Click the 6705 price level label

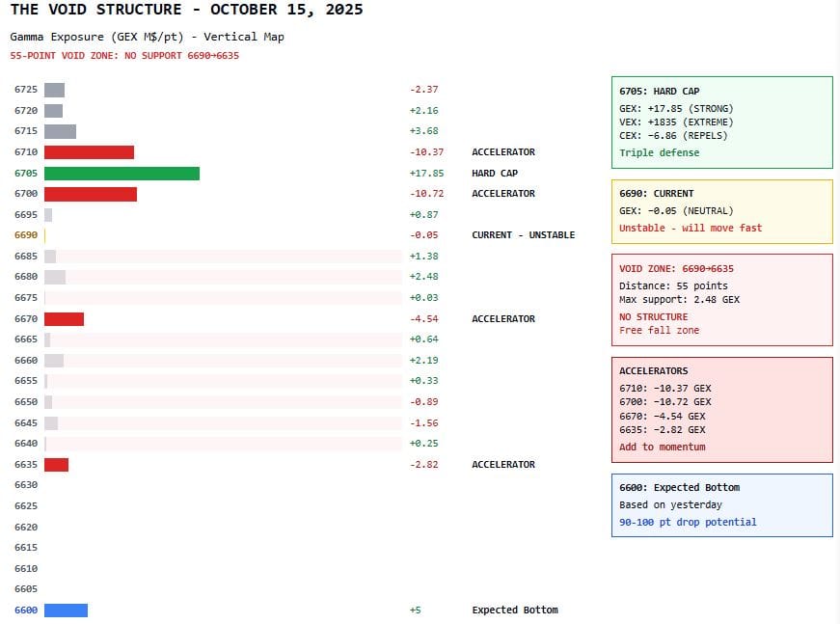pos(24,173)
